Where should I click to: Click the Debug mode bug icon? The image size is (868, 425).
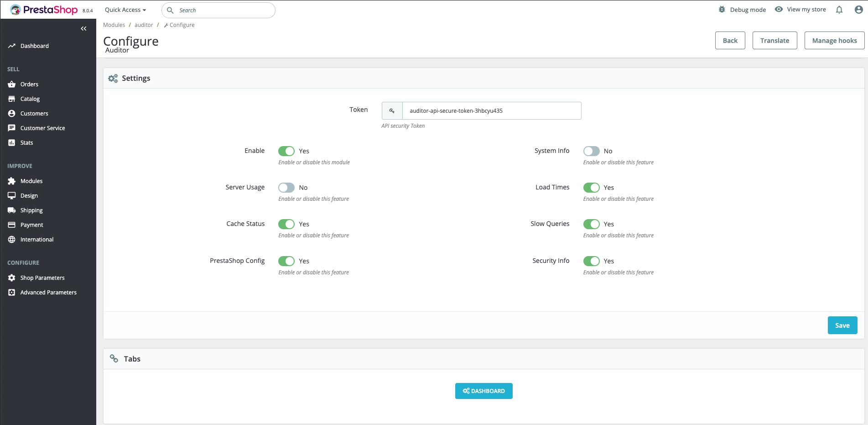coord(722,10)
